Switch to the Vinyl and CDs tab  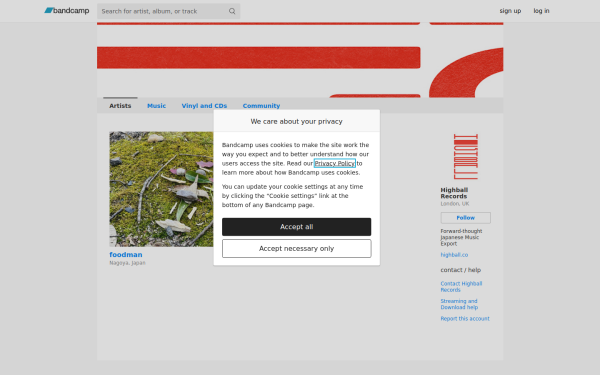click(204, 106)
